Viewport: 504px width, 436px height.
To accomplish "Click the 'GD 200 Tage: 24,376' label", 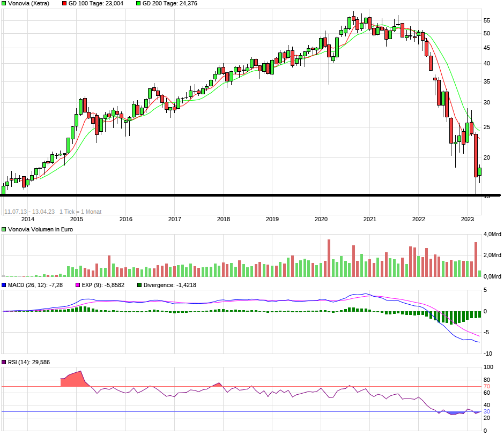I will [x=170, y=4].
